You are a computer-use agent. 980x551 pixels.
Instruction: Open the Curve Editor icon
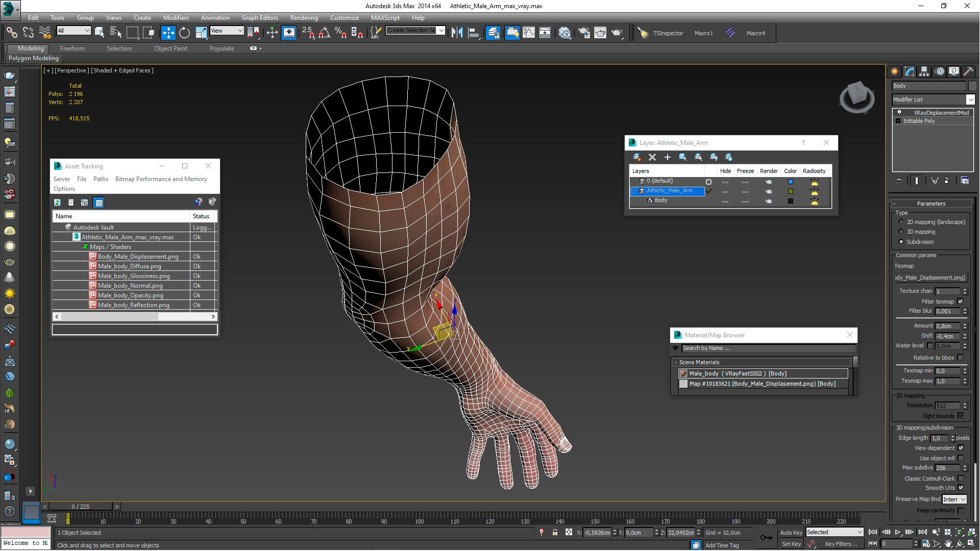tap(529, 33)
